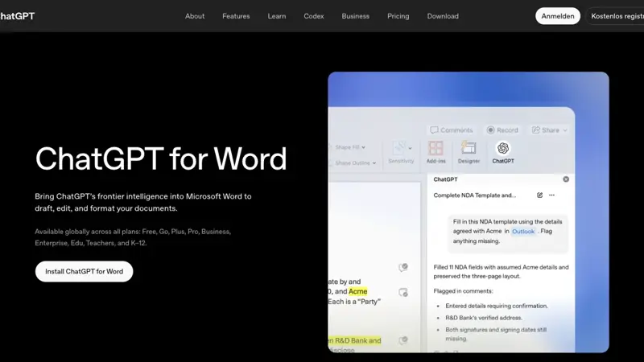Viewport: 644px width, 362px height.
Task: Click the Comments button in Word
Action: pos(451,130)
